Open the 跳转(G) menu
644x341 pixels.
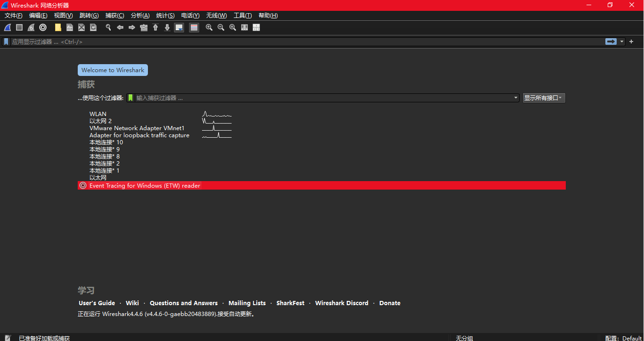click(89, 16)
